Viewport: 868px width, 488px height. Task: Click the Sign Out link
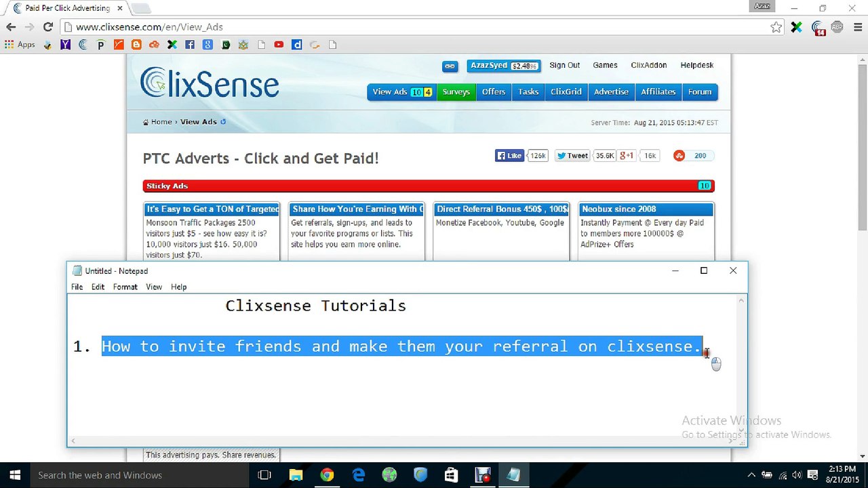(564, 65)
